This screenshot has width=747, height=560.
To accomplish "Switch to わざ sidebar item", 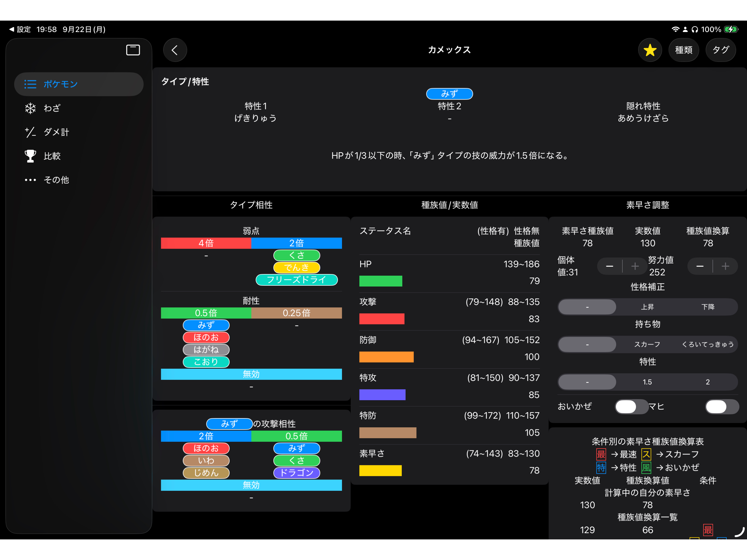I will 79,108.
